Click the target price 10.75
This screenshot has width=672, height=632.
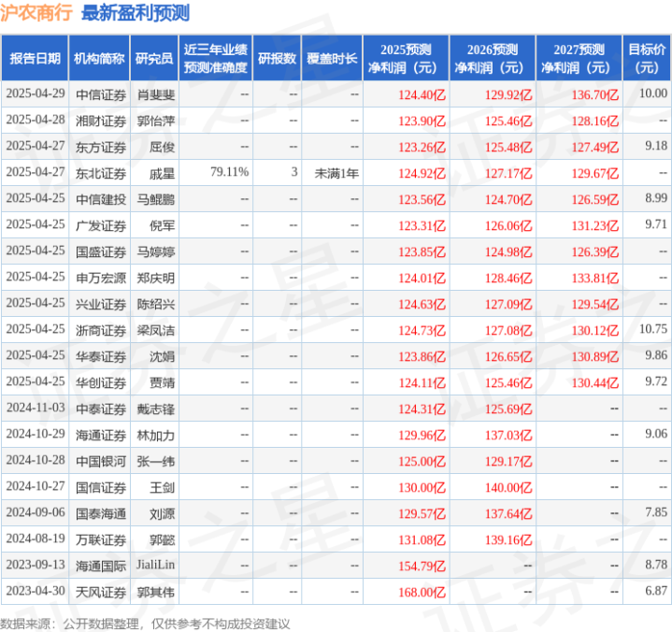pyautogui.click(x=653, y=329)
